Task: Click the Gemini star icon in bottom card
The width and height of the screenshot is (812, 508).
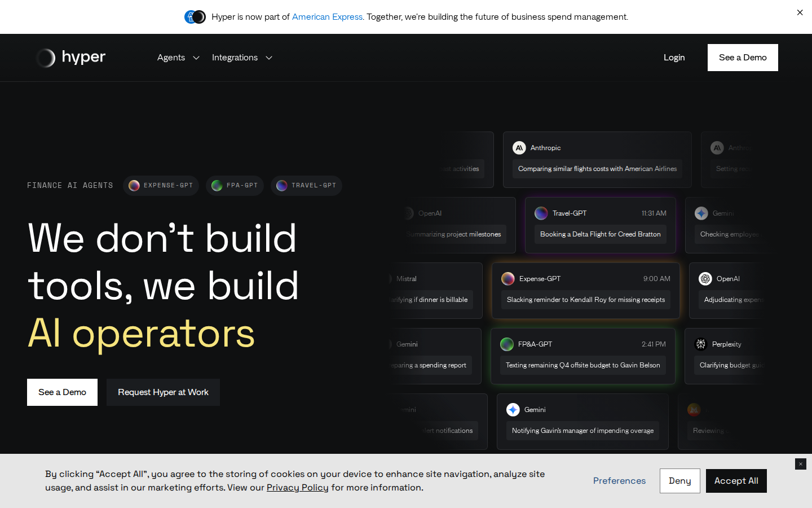Action: [513, 410]
